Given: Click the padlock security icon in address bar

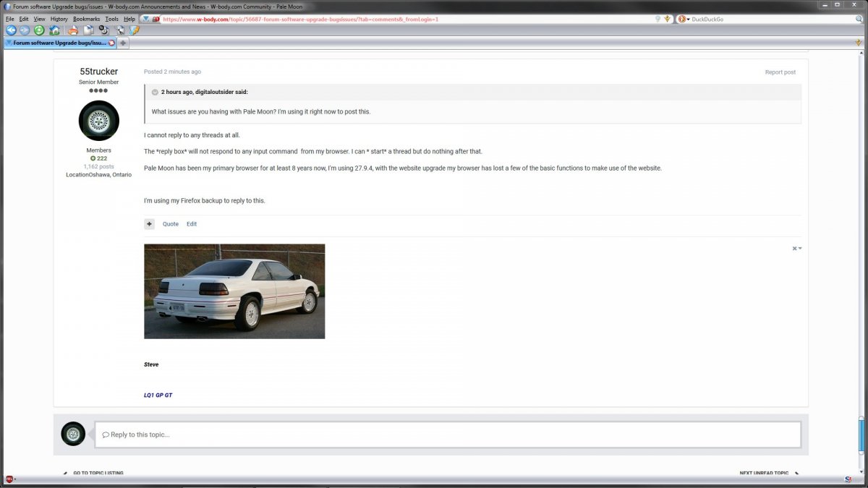Looking at the screenshot, I should 156,19.
